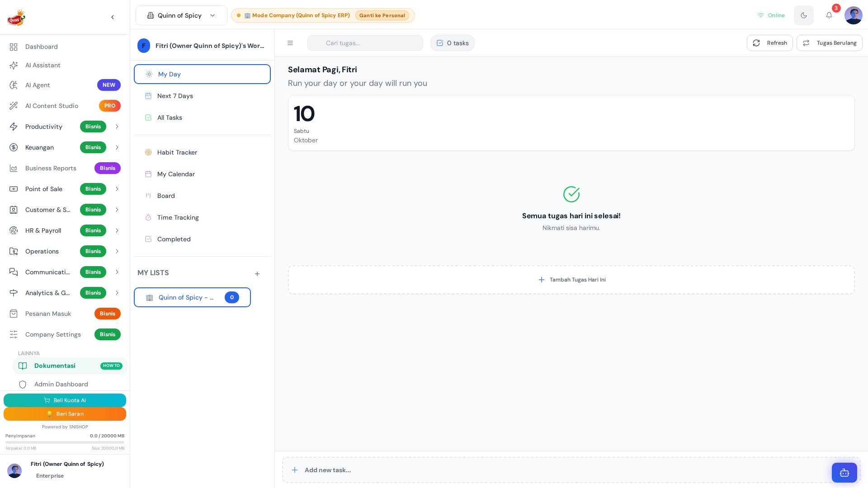Toggle dark mode with the moon icon
868x488 pixels.
[803, 15]
